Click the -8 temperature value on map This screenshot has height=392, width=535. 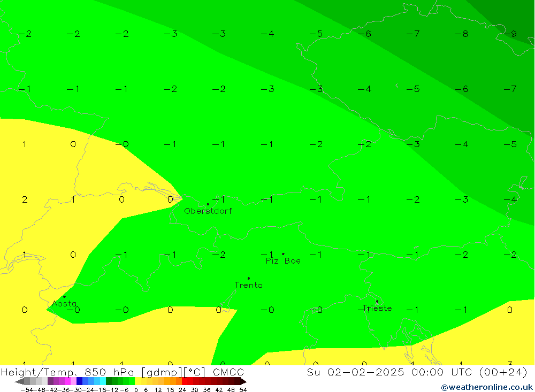[x=462, y=34]
